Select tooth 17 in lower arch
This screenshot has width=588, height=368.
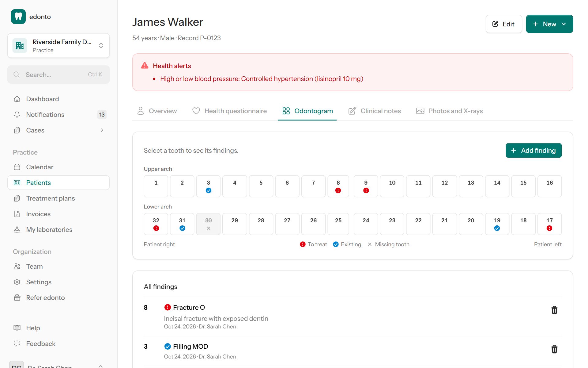549,224
